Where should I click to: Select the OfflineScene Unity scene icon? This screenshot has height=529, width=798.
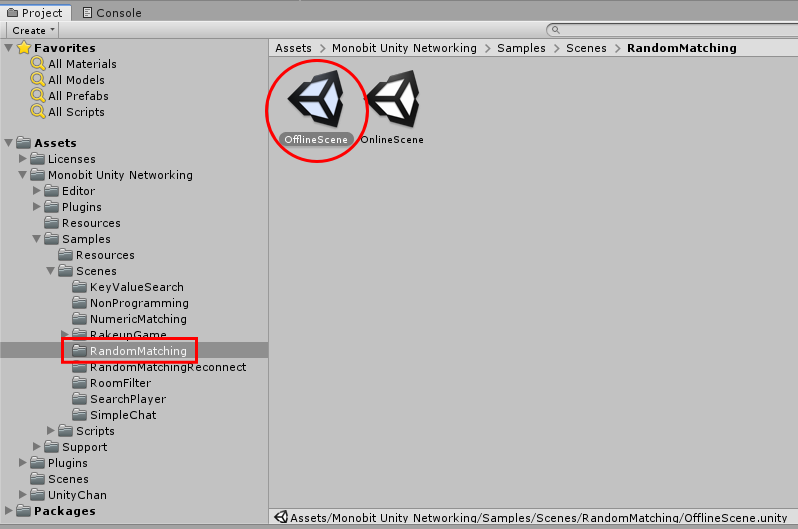pos(316,99)
